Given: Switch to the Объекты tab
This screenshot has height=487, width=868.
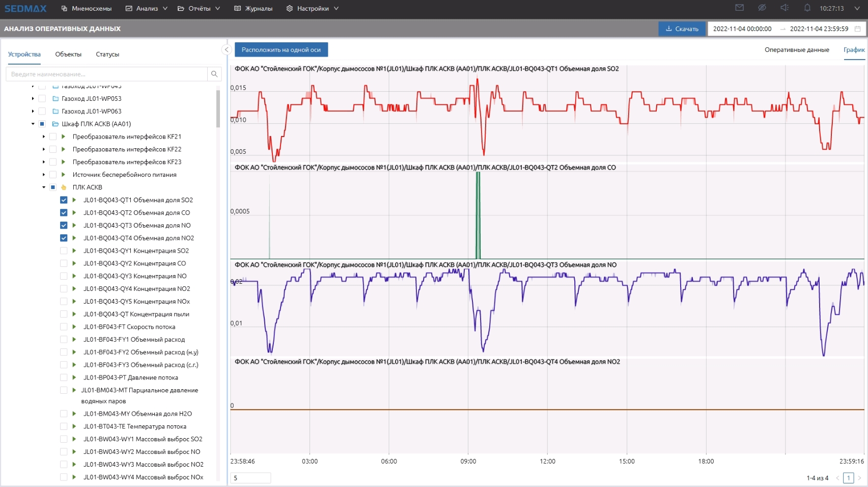Looking at the screenshot, I should pos(68,55).
